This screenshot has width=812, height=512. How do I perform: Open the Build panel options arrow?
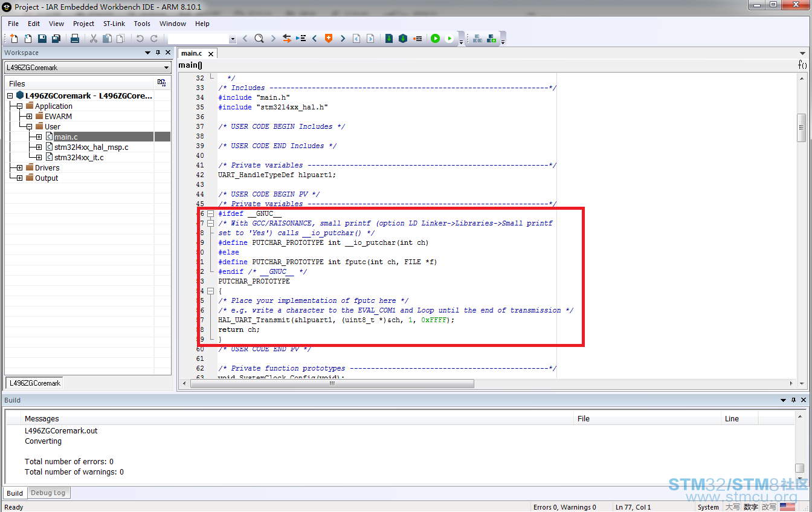point(784,400)
